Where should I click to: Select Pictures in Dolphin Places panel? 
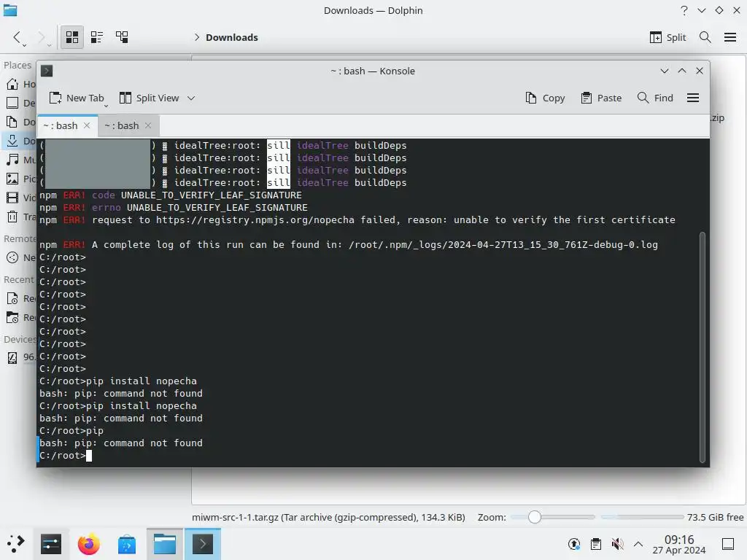click(x=21, y=179)
